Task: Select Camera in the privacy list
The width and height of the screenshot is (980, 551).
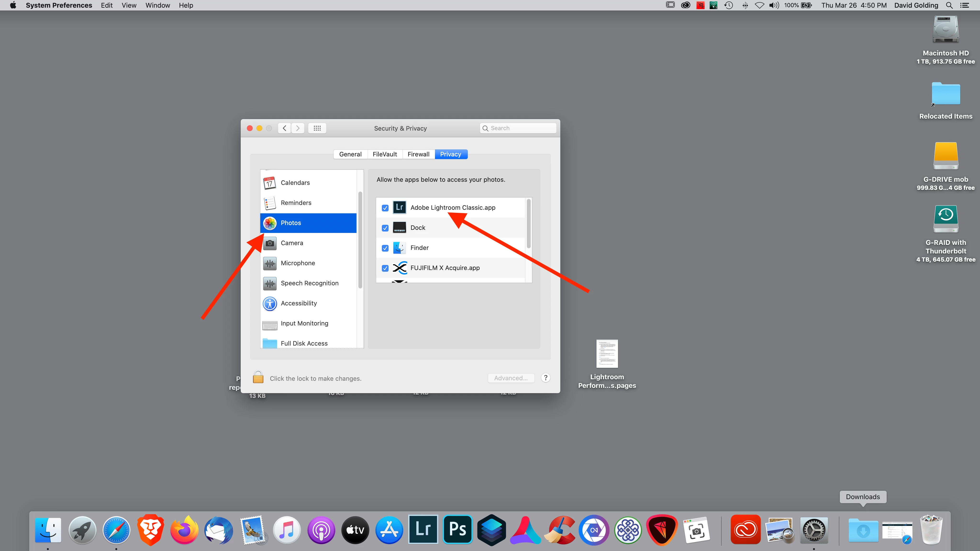Action: (x=291, y=243)
